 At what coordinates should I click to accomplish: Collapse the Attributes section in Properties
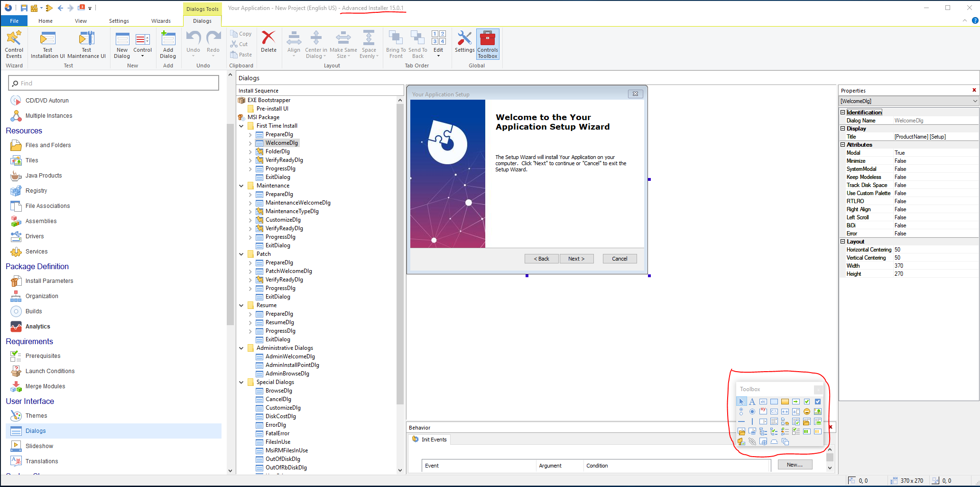(843, 145)
